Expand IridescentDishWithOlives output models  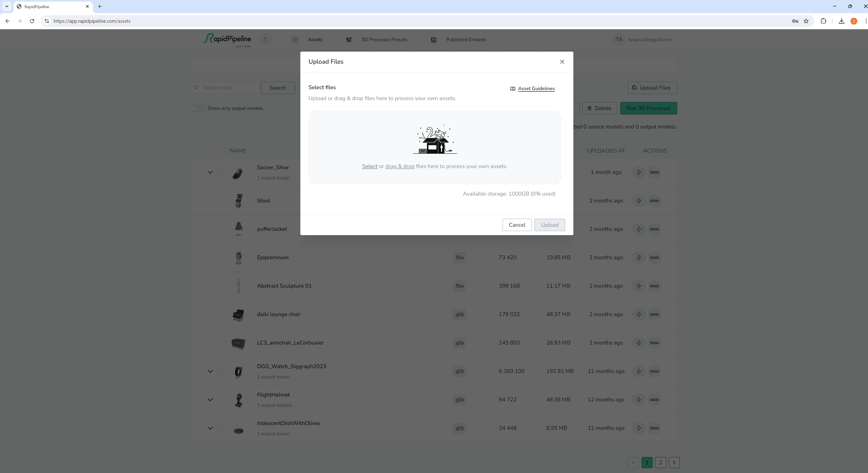click(210, 428)
